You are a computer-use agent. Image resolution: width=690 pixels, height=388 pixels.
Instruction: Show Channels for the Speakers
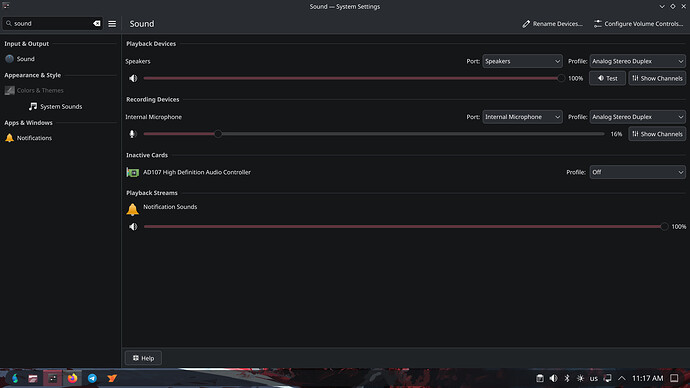(657, 78)
